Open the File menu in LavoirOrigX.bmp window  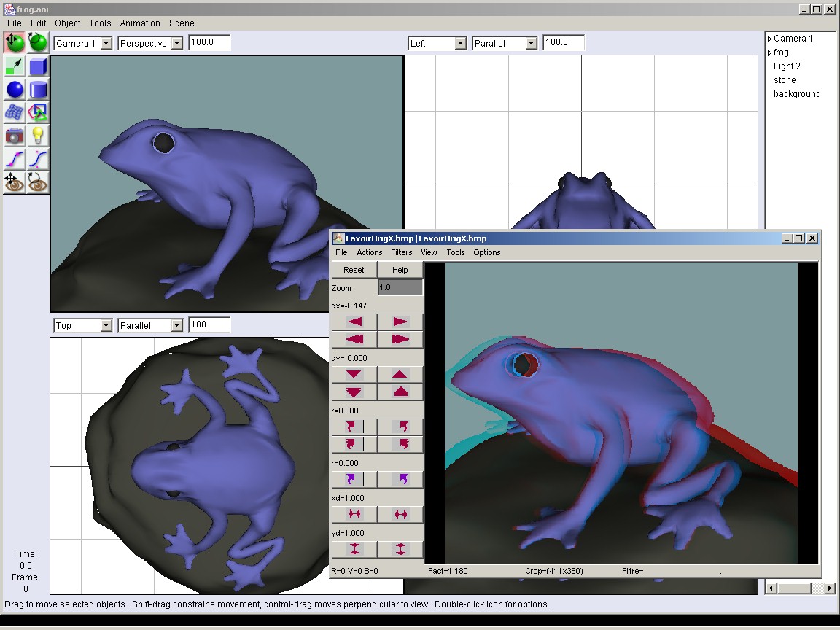(x=341, y=252)
